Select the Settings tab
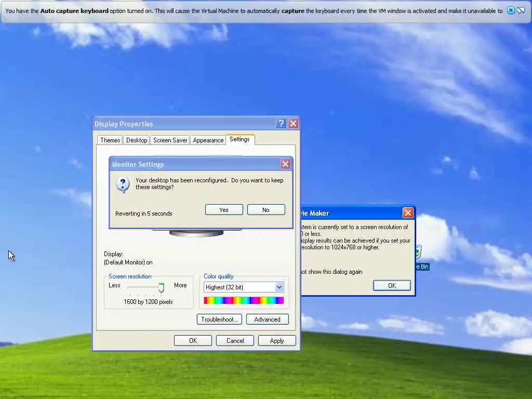532x399 pixels. (240, 139)
